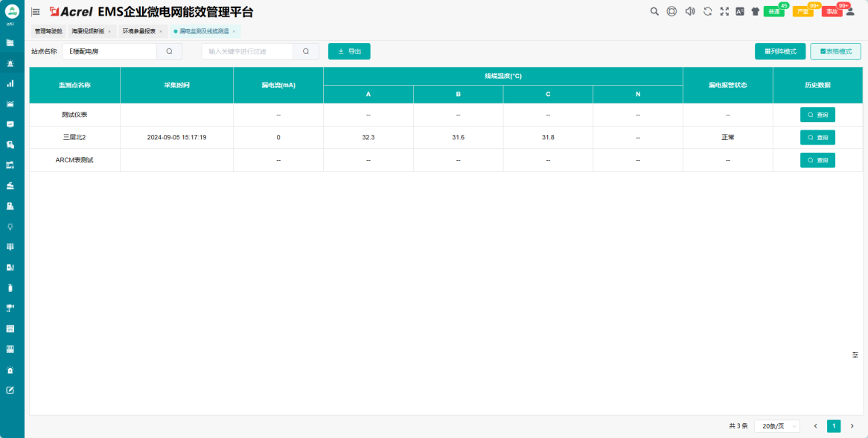Export data with 导出 button
This screenshot has width=868, height=438.
tap(349, 51)
